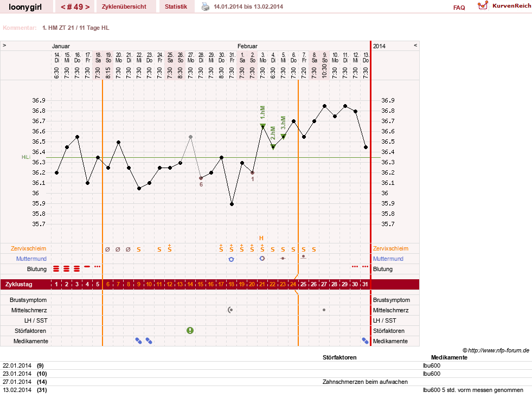Select cycle day 14 in Zyklustag row
This screenshot has width=532, height=411.
pyautogui.click(x=190, y=284)
